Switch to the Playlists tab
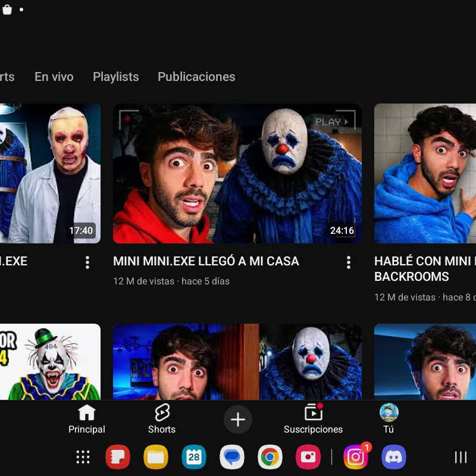The image size is (476, 476). point(116,77)
